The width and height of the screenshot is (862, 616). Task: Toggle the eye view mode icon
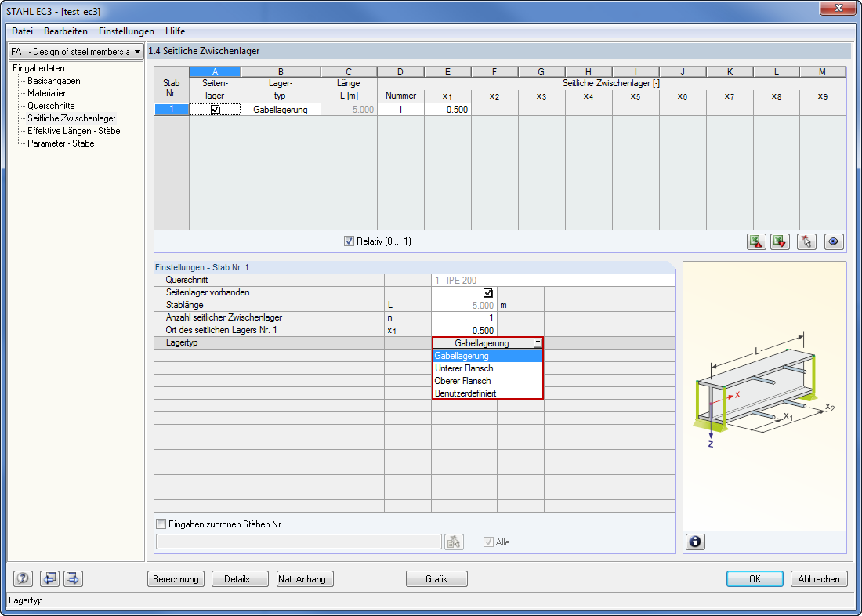pyautogui.click(x=834, y=241)
